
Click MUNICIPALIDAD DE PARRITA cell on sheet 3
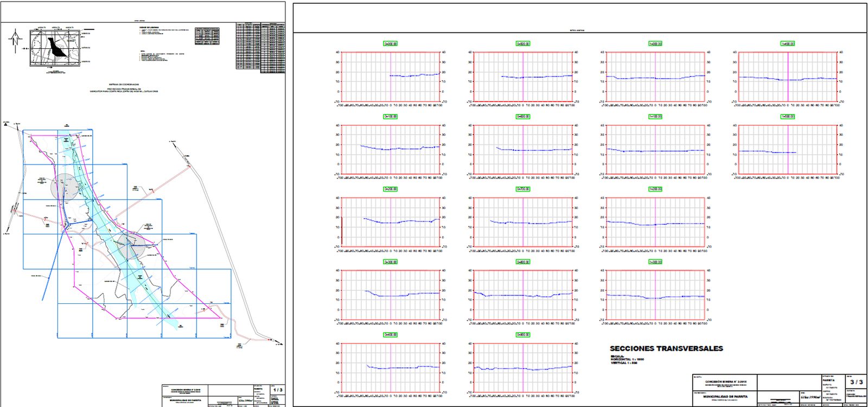[x=724, y=398]
